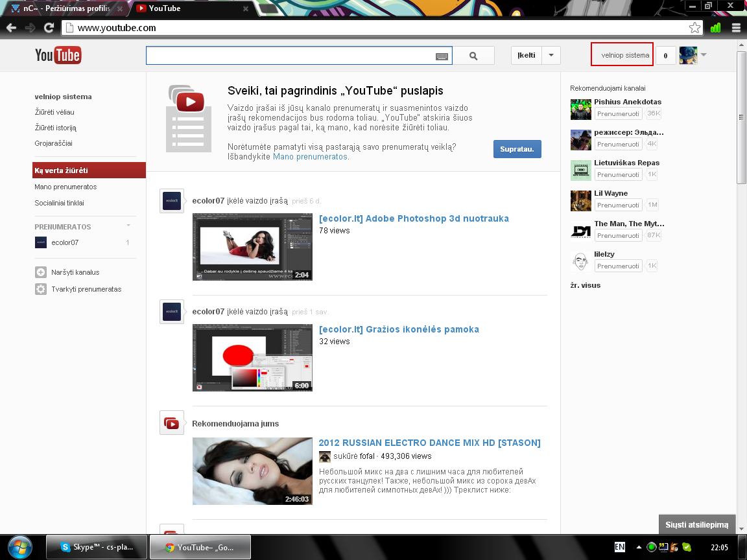The height and width of the screenshot is (560, 747).
Task: Play the Russian Electro Dance Mix thumbnail
Action: 252,471
